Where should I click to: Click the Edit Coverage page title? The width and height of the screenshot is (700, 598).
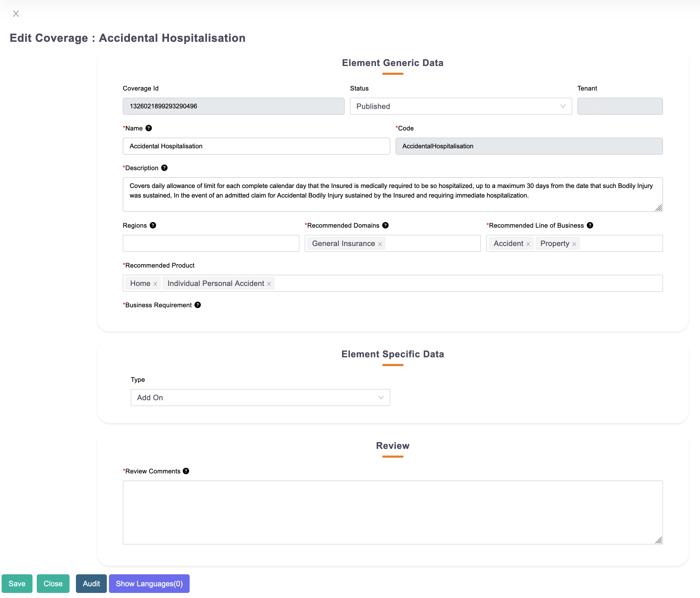[x=127, y=38]
